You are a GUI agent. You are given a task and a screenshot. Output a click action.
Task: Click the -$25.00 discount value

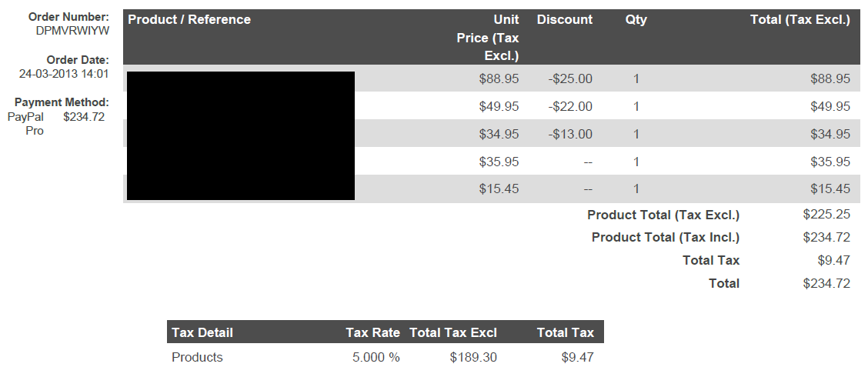570,78
